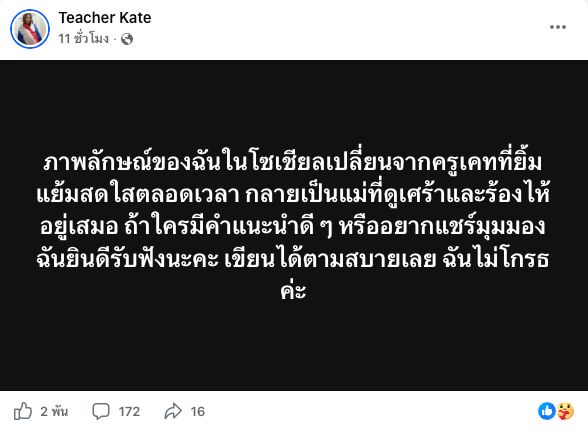Click the post line starting ฉันยินดีรับฟังนะคะ
This screenshot has width=588, height=438.
pyautogui.click(x=293, y=259)
